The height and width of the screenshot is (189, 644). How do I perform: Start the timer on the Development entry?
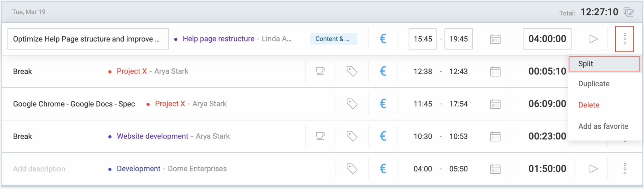coord(594,169)
